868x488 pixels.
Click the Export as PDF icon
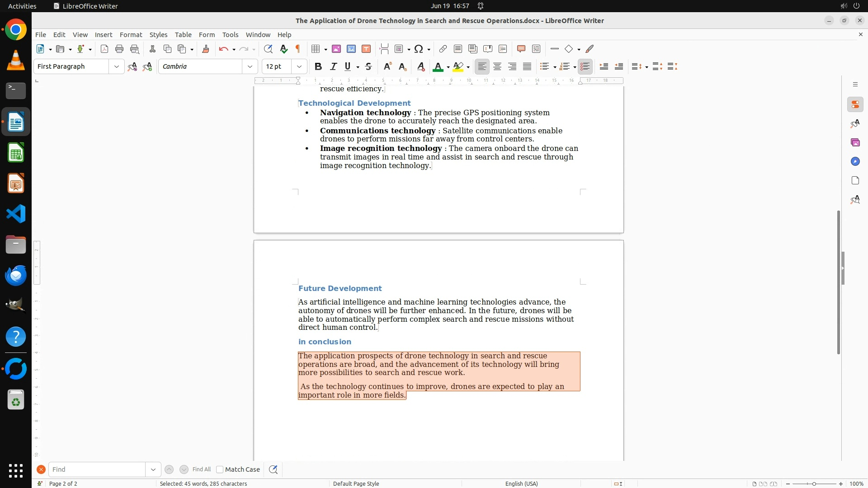(104, 49)
